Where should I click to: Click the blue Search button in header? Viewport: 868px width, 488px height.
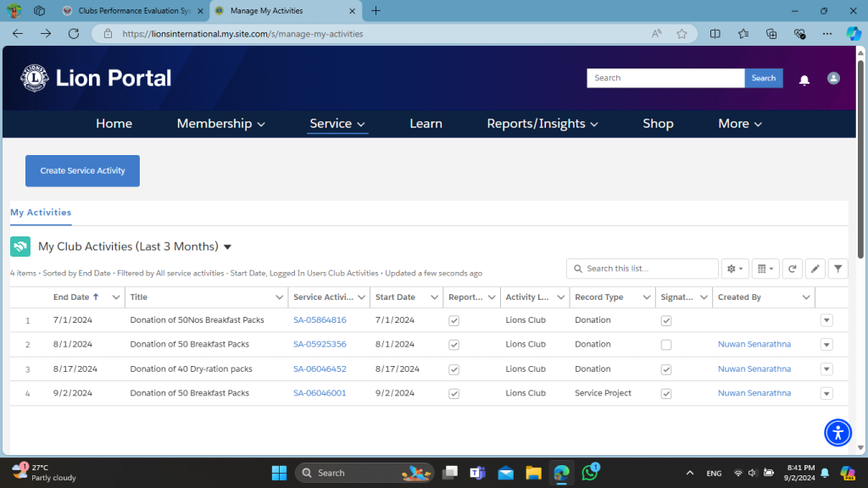(764, 78)
